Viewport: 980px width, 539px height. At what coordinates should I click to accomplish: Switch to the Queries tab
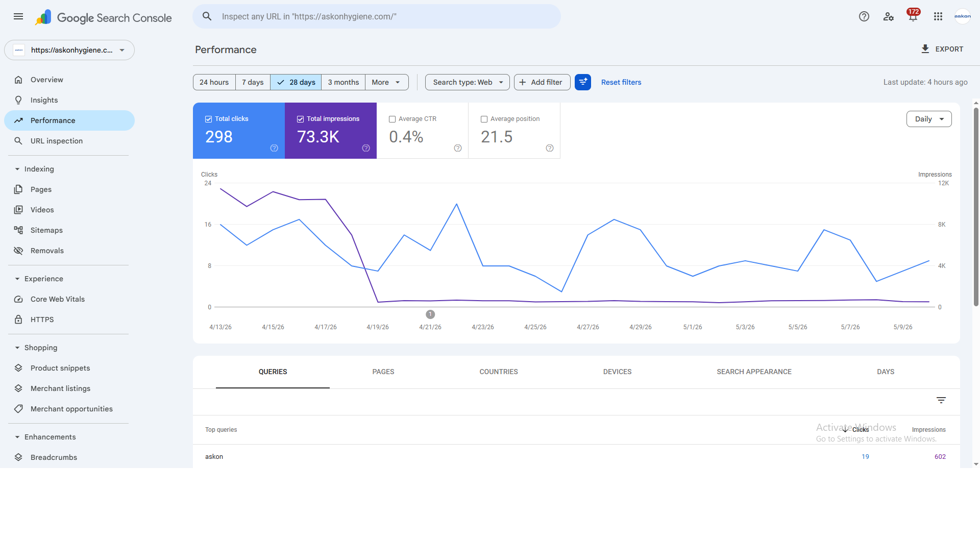click(273, 372)
